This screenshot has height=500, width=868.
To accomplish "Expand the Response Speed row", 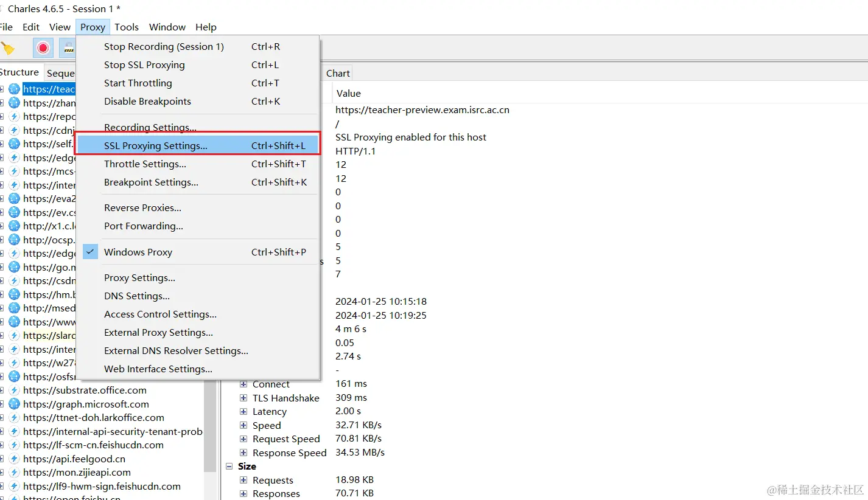I will [x=243, y=453].
